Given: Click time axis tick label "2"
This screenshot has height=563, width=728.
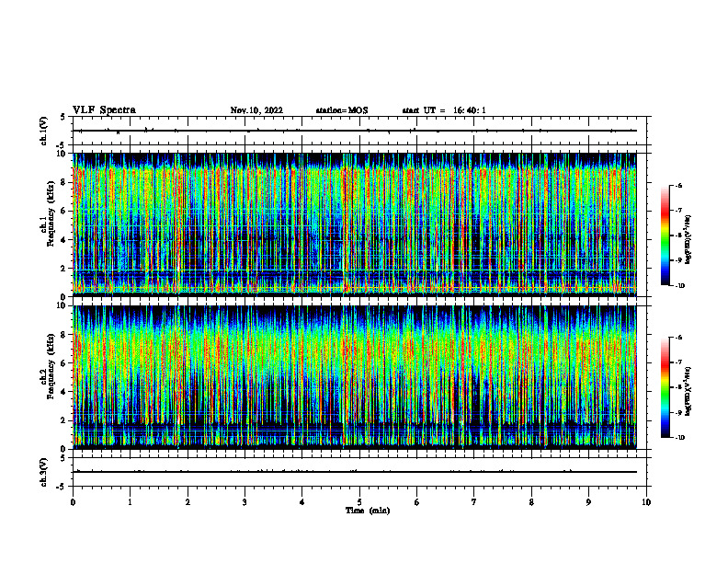Looking at the screenshot, I should pyautogui.click(x=188, y=502).
